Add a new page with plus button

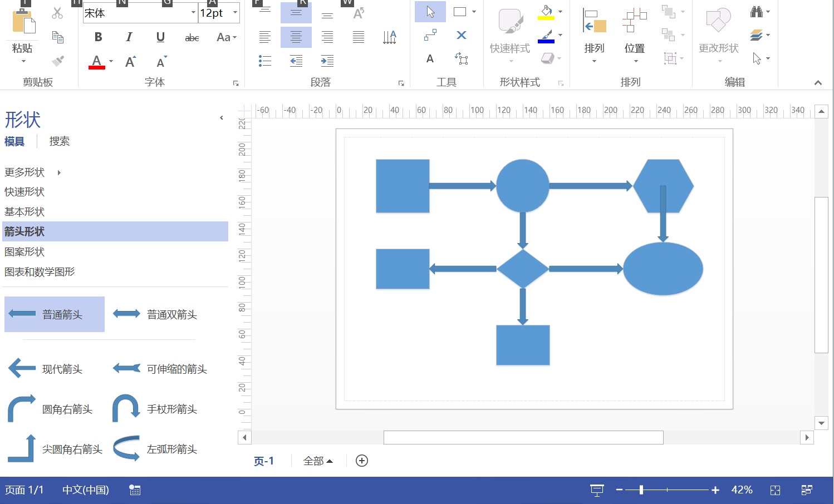tap(362, 461)
